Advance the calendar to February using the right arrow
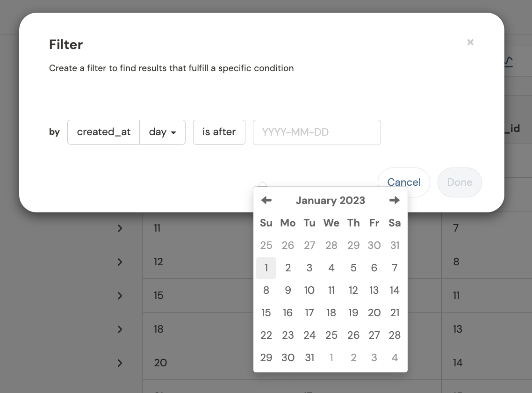 click(x=395, y=200)
